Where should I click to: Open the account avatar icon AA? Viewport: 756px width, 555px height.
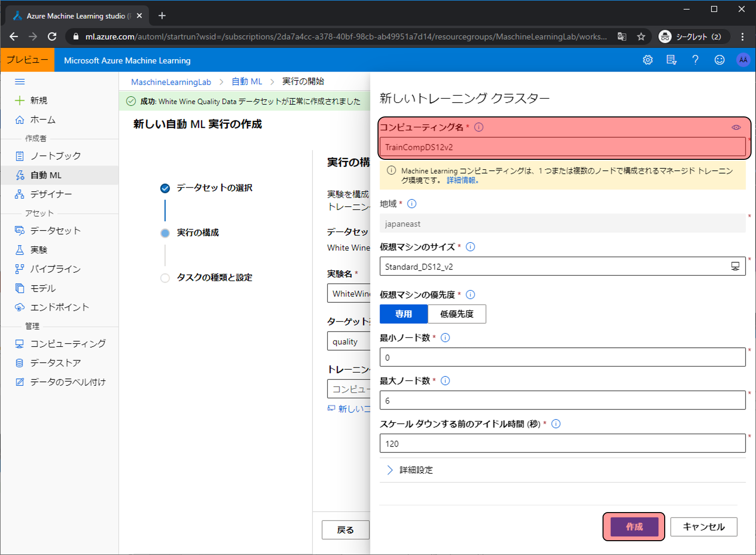point(743,60)
